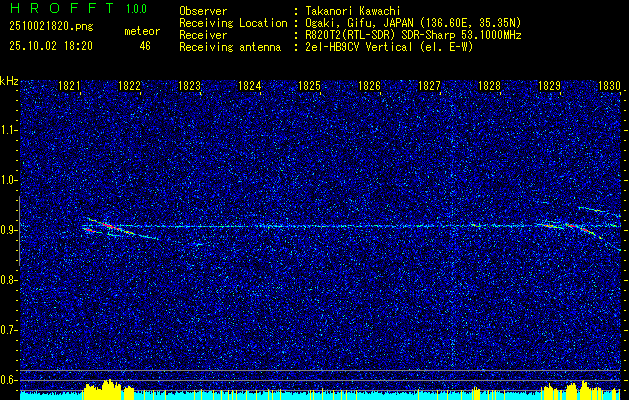Click the date stamp 25.10.02 18:20

51,46
